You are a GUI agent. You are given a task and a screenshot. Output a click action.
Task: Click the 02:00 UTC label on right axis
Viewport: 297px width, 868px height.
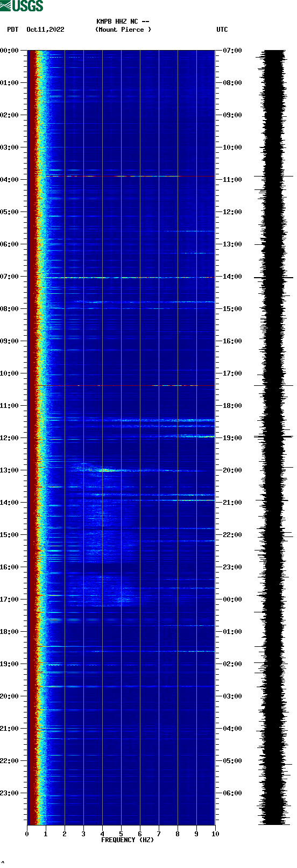click(232, 664)
